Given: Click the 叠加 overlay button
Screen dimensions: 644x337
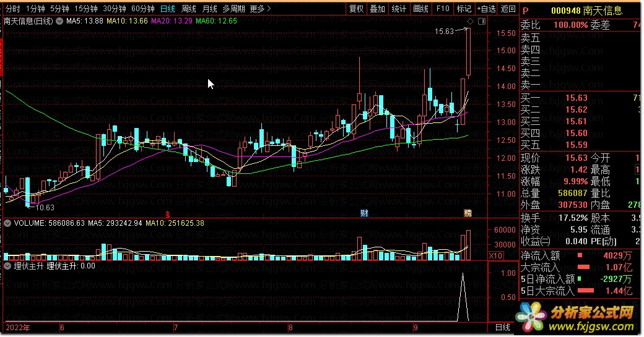Looking at the screenshot, I should pos(378,9).
